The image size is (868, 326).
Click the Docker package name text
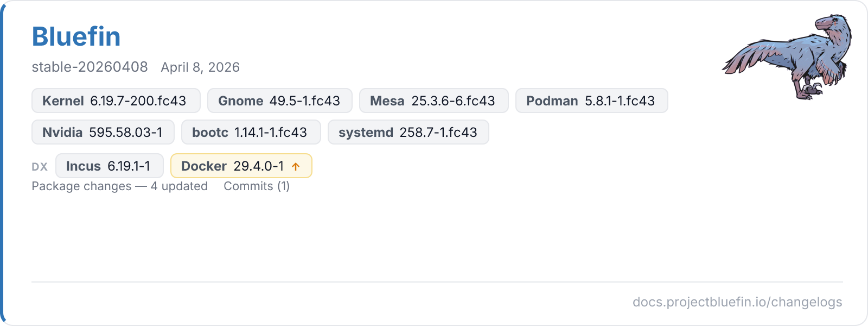[x=204, y=166]
